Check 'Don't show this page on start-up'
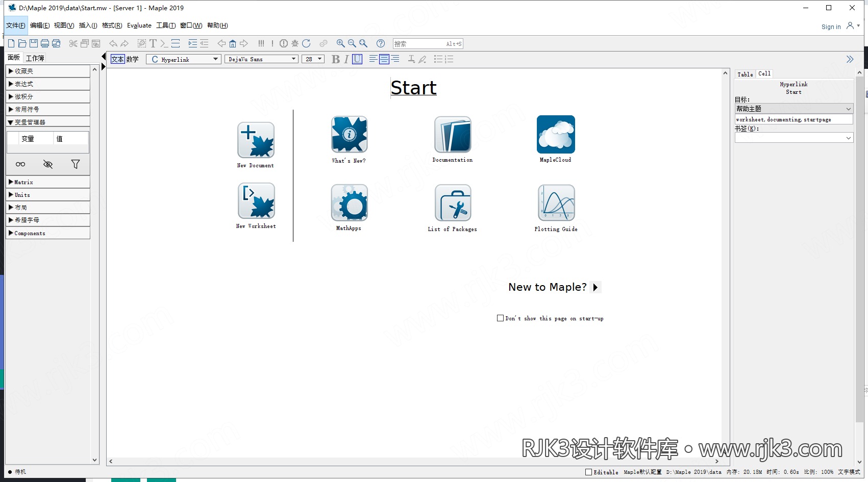Screen dimensions: 868x482 pos(501,318)
